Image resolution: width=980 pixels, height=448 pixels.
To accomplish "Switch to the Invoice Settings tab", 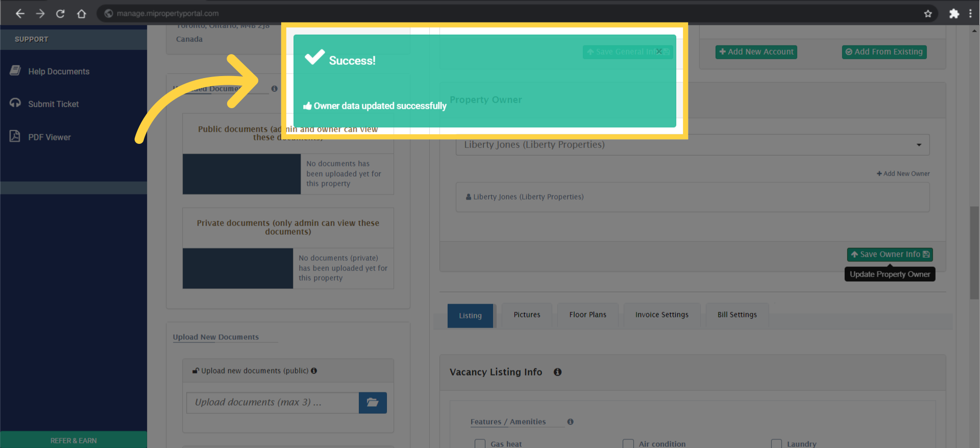I will point(662,315).
